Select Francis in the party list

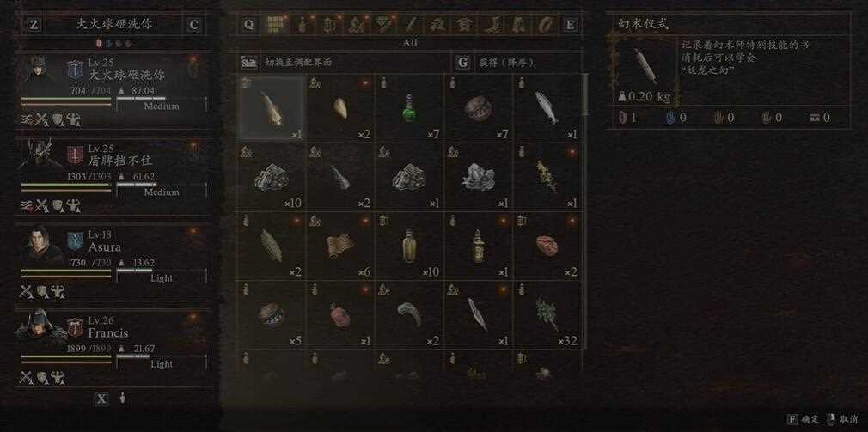113,347
